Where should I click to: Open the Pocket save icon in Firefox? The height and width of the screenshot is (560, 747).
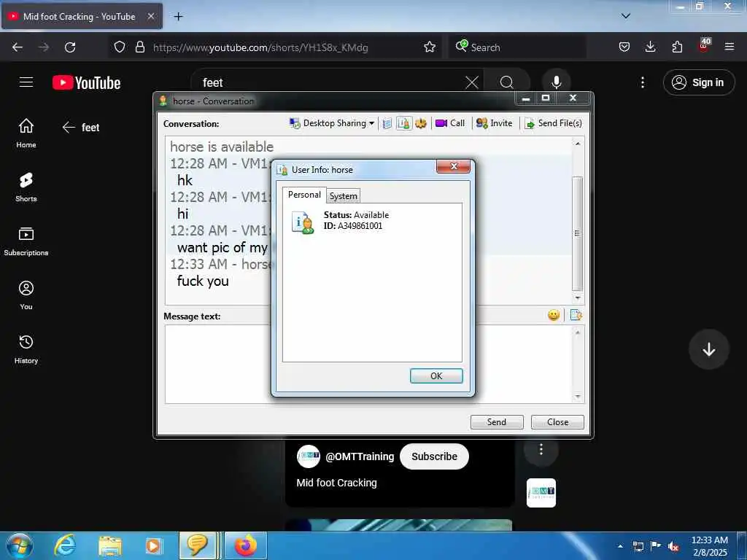pyautogui.click(x=624, y=47)
